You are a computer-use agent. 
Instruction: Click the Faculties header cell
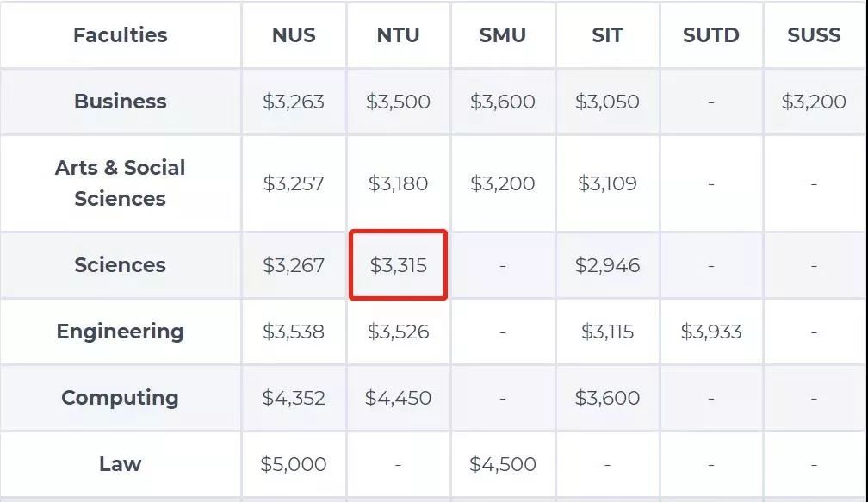click(121, 35)
